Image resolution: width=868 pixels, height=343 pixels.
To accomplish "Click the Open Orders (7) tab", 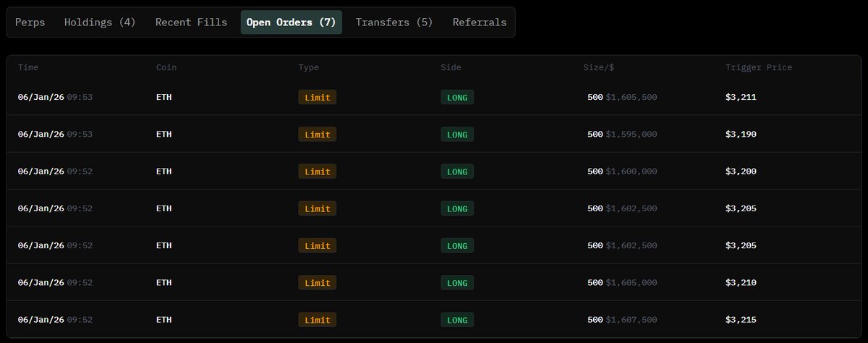I will click(291, 22).
